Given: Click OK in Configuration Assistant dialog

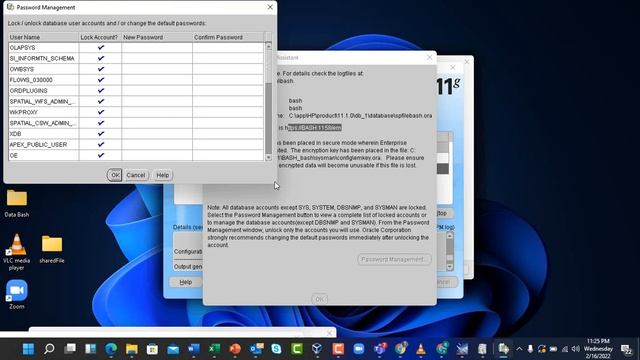Looking at the screenshot, I should pyautogui.click(x=319, y=299).
